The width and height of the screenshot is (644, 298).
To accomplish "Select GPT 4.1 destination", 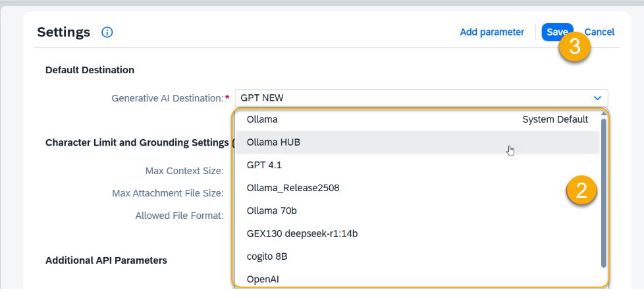I will (417, 165).
